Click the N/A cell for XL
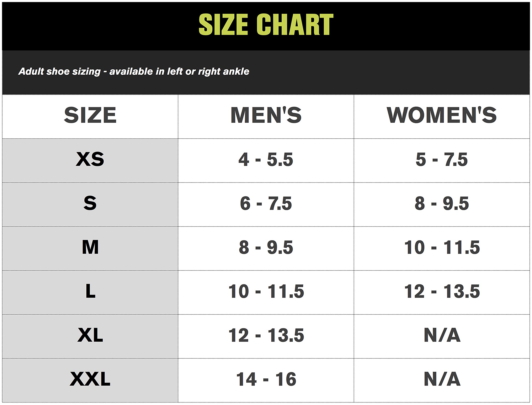Image resolution: width=532 pixels, height=405 pixels. [x=442, y=335]
